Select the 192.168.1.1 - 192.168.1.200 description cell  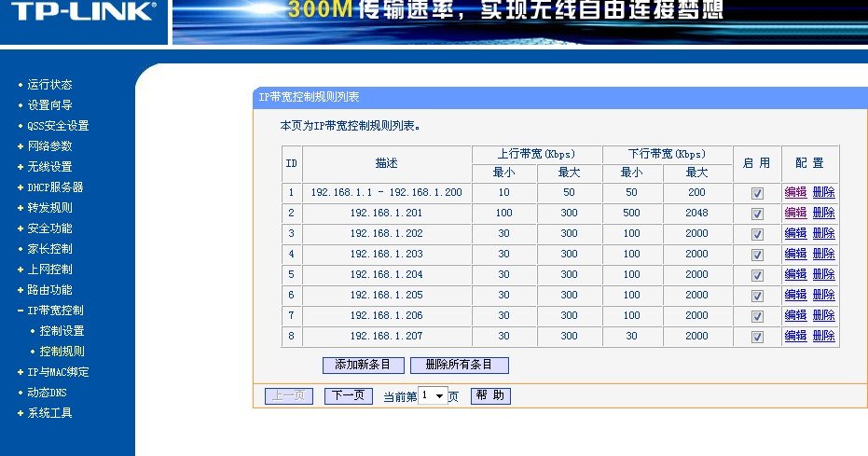[x=386, y=193]
